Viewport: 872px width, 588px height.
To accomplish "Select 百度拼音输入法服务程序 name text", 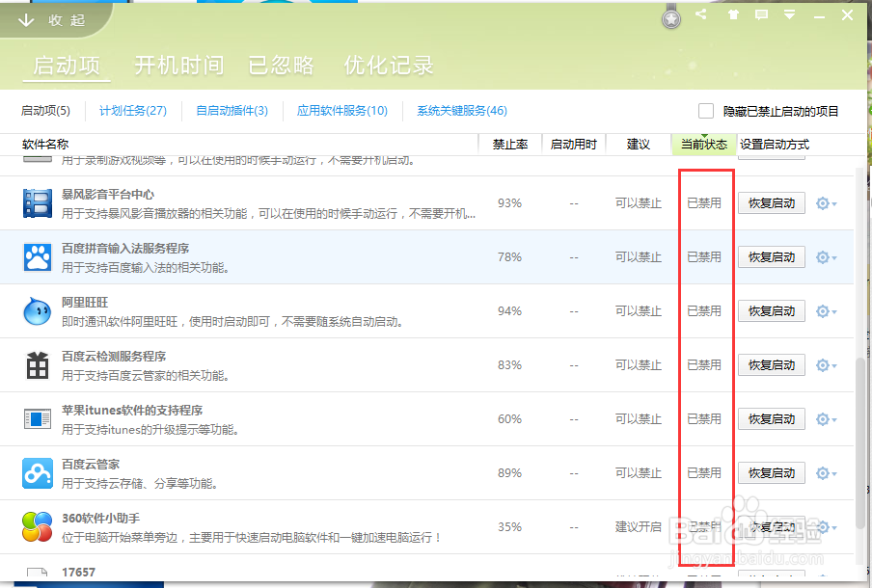I will pos(125,249).
